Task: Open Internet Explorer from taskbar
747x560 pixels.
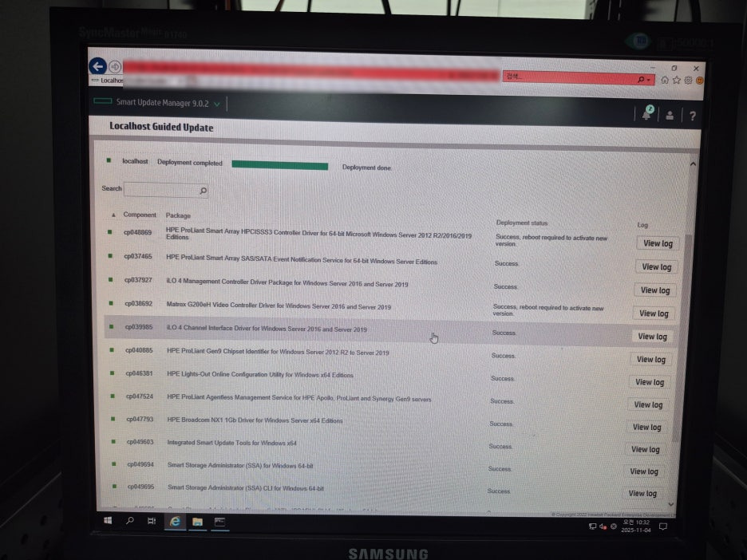Action: click(x=175, y=522)
